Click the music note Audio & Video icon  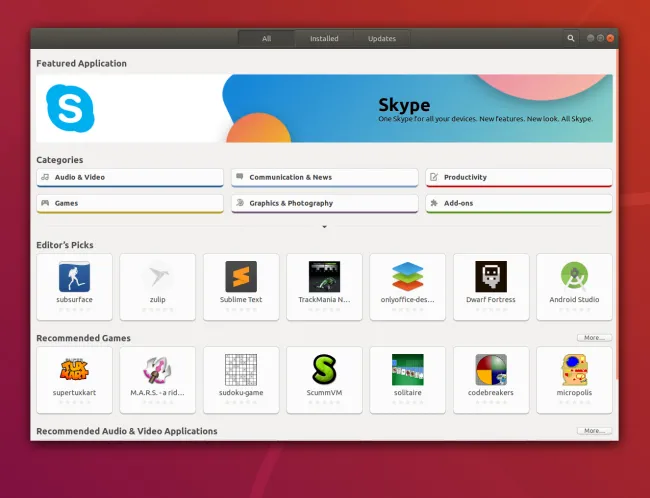pos(45,177)
